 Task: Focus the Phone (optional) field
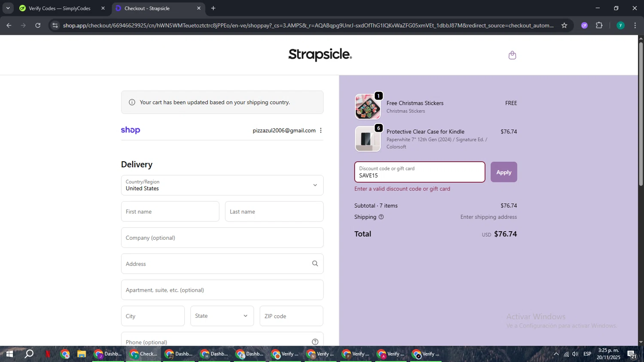pos(222,340)
